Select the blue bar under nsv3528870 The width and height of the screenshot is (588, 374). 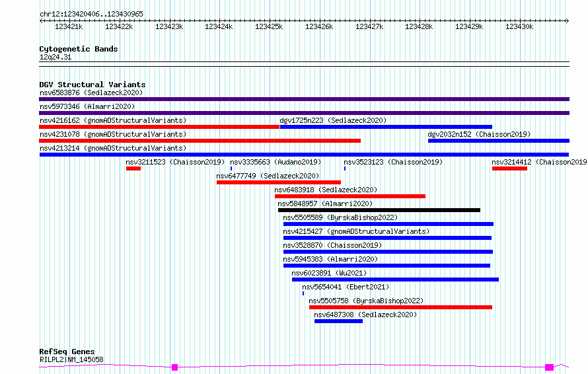388,252
